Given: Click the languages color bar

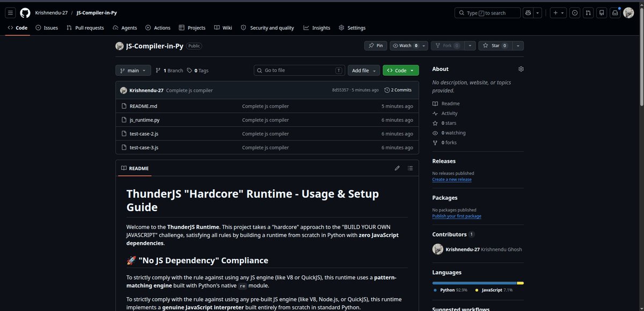Looking at the screenshot, I should (478, 283).
